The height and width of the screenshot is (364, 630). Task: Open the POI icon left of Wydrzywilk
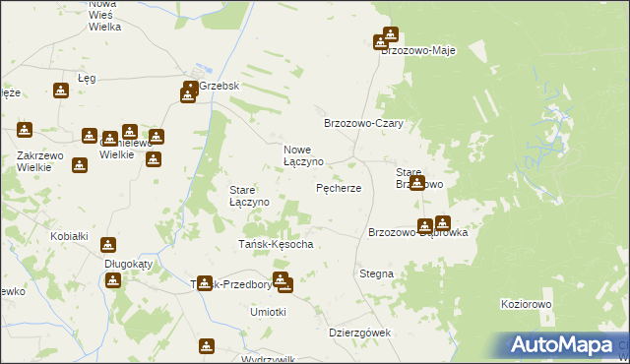207,346
